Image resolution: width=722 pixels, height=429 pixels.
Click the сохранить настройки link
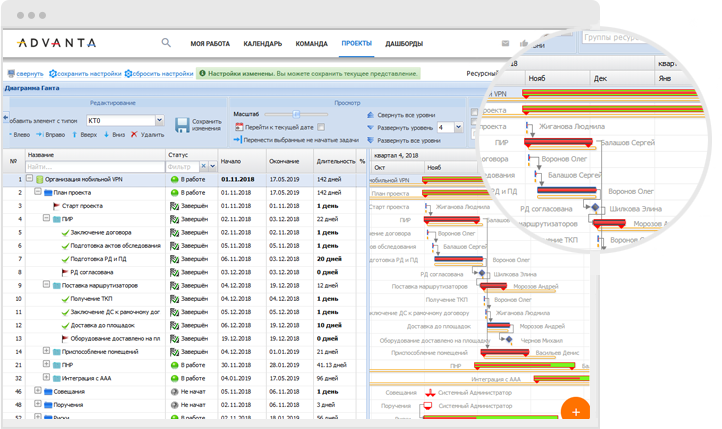tap(89, 74)
